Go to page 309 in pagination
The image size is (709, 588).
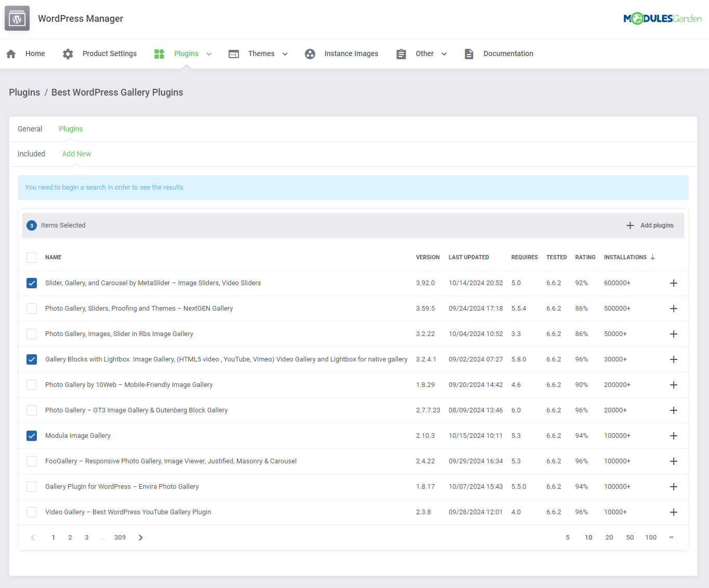[120, 537]
